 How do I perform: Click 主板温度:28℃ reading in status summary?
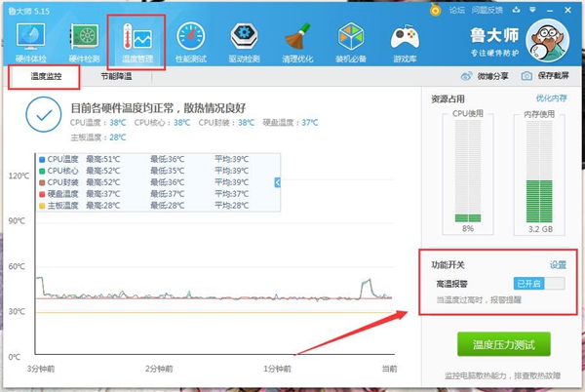pyautogui.click(x=98, y=137)
